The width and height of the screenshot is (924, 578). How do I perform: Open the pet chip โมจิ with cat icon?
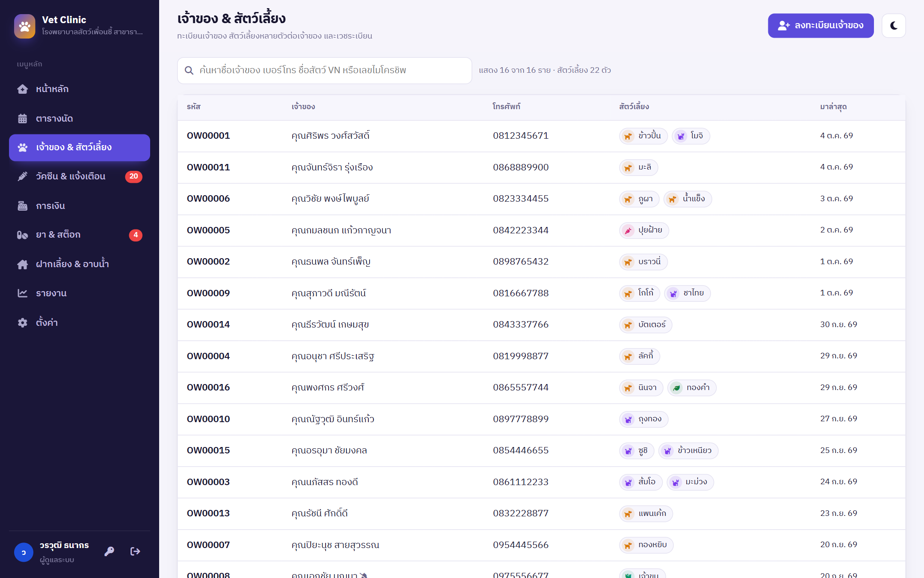[x=691, y=136]
